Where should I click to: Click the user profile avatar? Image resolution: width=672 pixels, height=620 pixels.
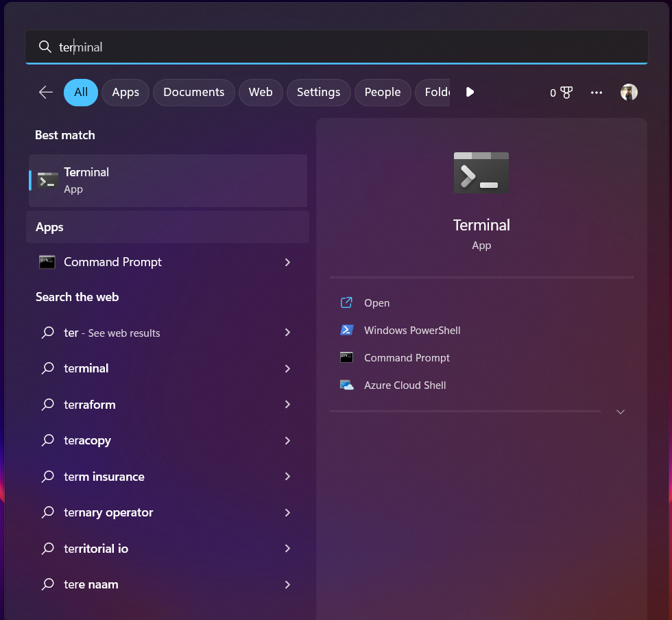629,92
